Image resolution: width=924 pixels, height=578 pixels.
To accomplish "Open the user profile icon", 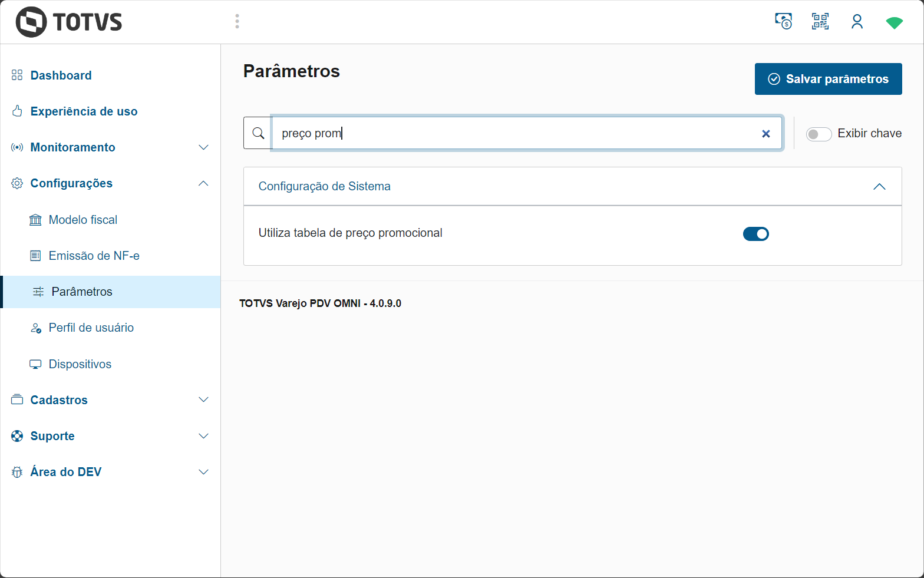I will (x=857, y=22).
